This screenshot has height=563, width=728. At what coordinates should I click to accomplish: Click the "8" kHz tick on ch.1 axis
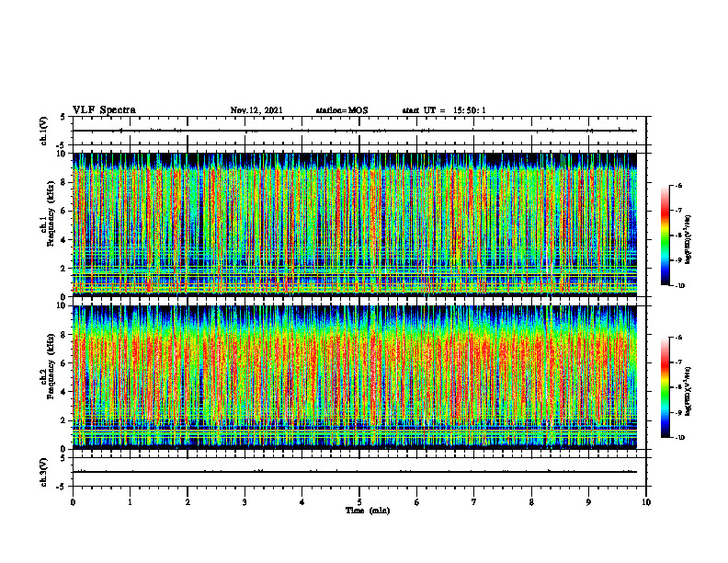64,182
